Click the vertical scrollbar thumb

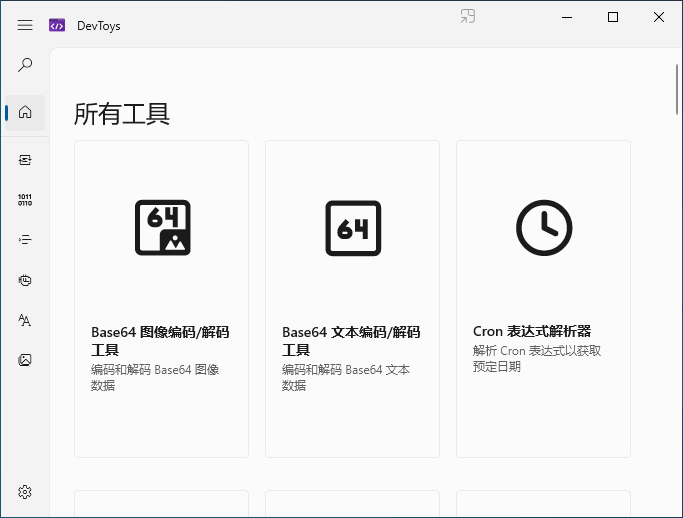pos(676,89)
